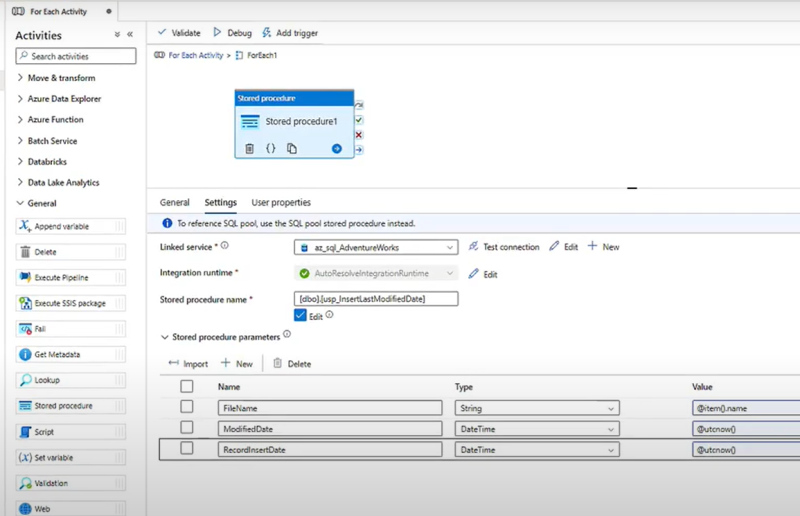Click Test connection for the linked service
This screenshot has height=516, width=800.
503,247
